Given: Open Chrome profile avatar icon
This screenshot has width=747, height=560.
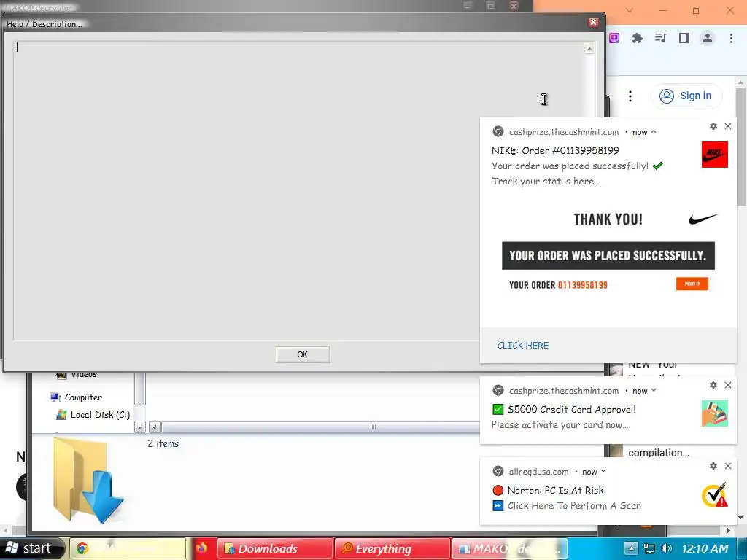Looking at the screenshot, I should coord(708,38).
